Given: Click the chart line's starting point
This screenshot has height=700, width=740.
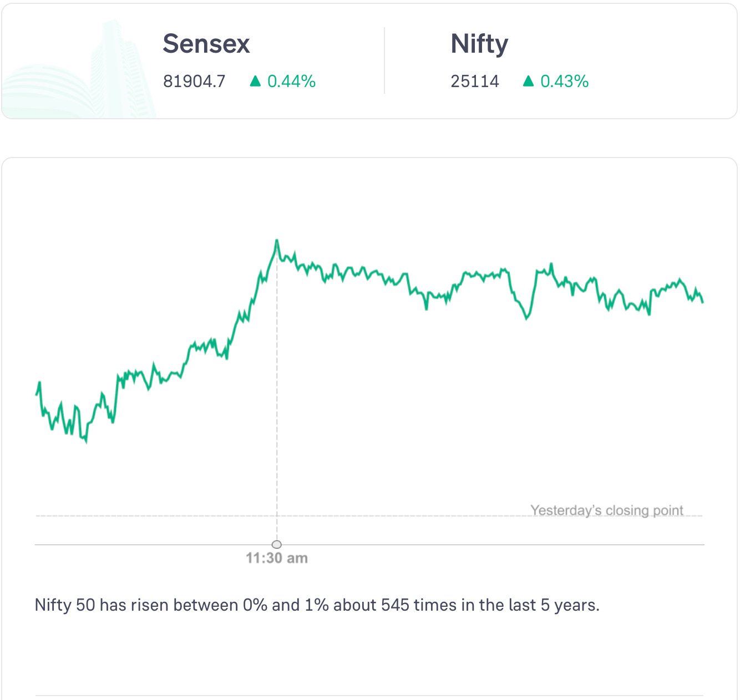Looking at the screenshot, I should click(x=37, y=394).
